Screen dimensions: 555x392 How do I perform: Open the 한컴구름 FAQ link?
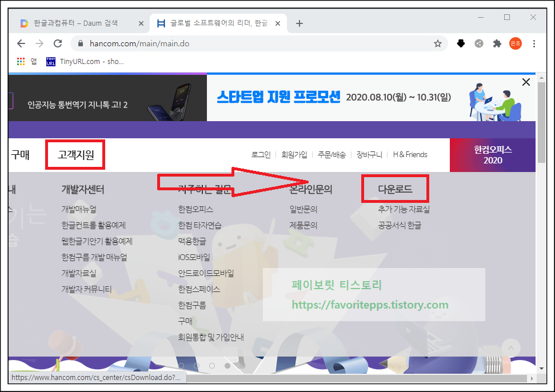coord(192,305)
